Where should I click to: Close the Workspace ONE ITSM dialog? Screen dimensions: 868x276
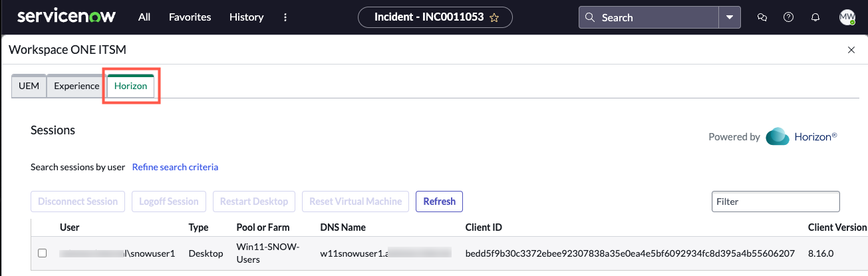pos(851,50)
